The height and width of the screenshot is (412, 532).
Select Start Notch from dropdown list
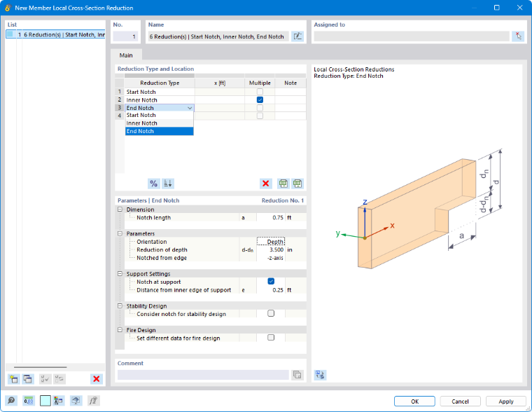(x=159, y=115)
